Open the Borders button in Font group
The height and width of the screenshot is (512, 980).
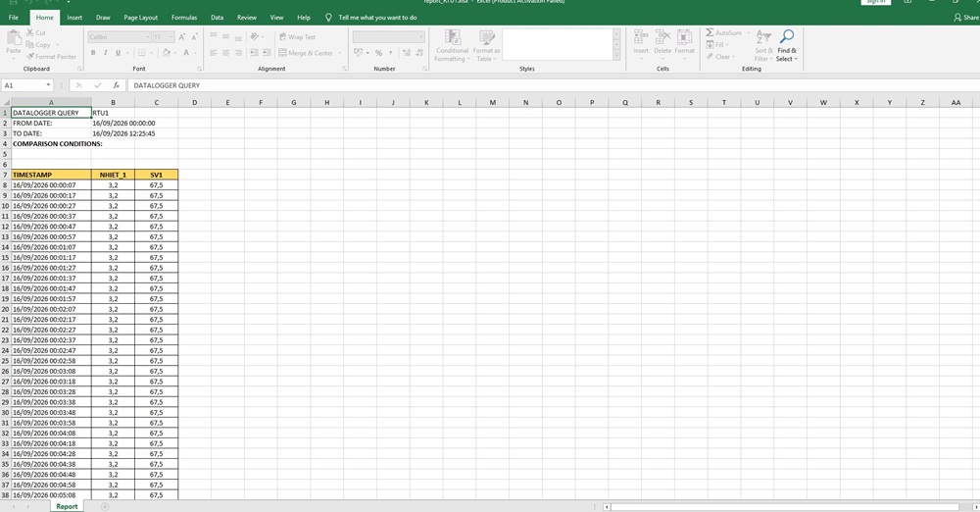(142, 53)
